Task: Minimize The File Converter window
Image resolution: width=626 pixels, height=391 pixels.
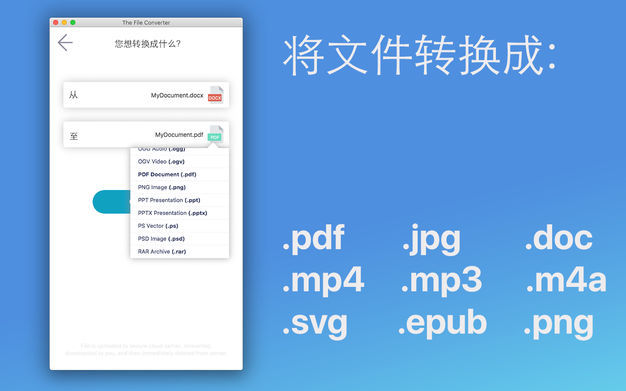Action: [64, 22]
